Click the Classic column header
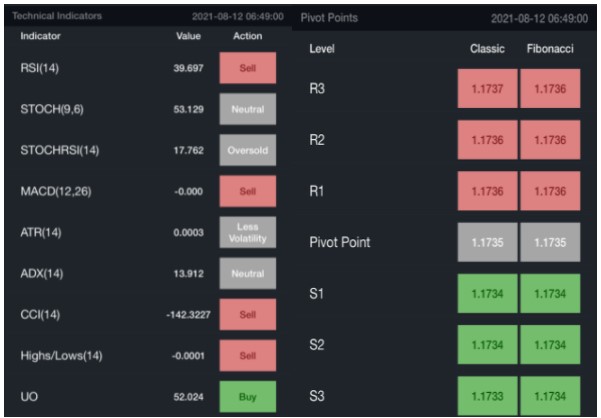601x418 pixels. point(487,49)
